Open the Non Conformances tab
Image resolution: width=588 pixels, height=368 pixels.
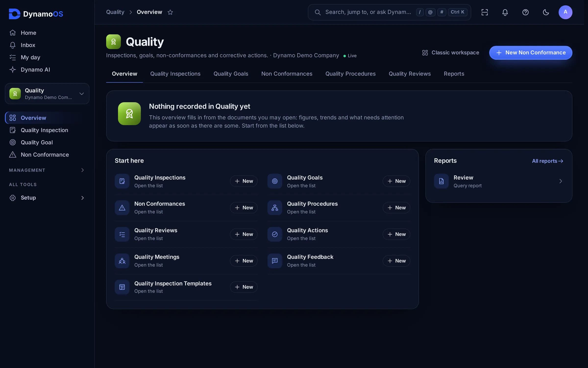coord(287,74)
